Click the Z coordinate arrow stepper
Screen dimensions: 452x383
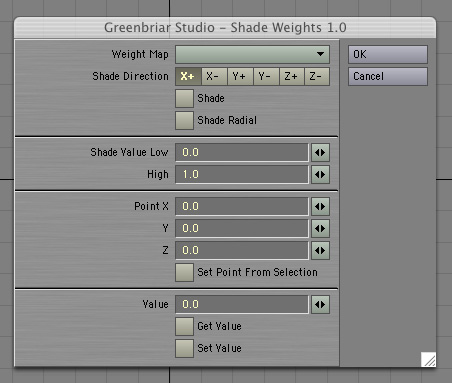pyautogui.click(x=320, y=251)
